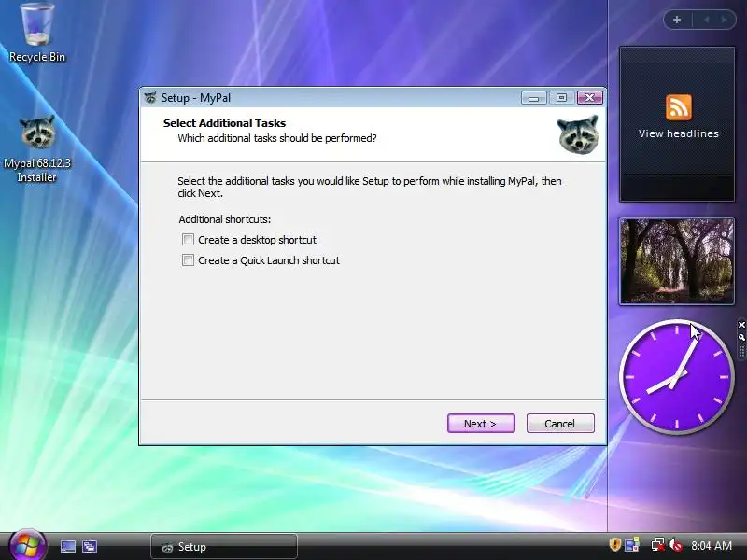Open the Recycle Bin desktop icon

point(37,33)
